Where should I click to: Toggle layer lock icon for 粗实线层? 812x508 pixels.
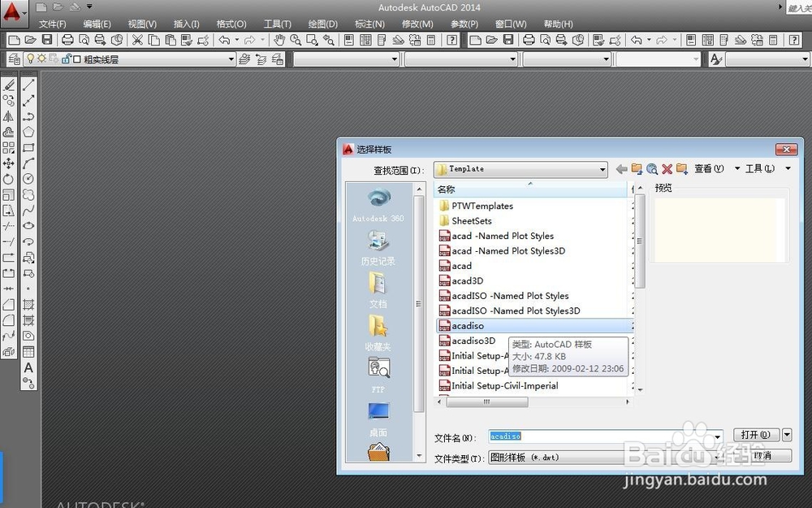point(66,59)
